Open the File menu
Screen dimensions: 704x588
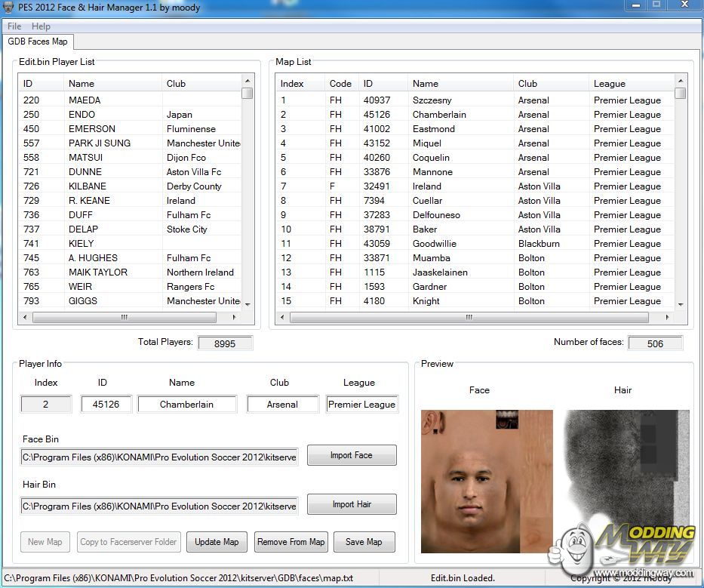14,26
